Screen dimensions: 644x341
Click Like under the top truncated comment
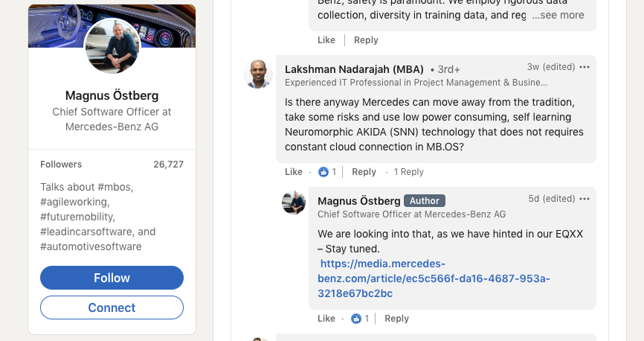click(x=326, y=40)
